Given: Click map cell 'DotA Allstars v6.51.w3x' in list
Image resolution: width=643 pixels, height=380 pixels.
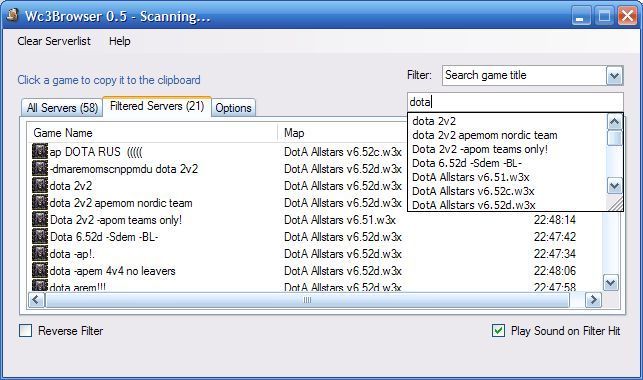Looking at the screenshot, I should pyautogui.click(x=340, y=220).
